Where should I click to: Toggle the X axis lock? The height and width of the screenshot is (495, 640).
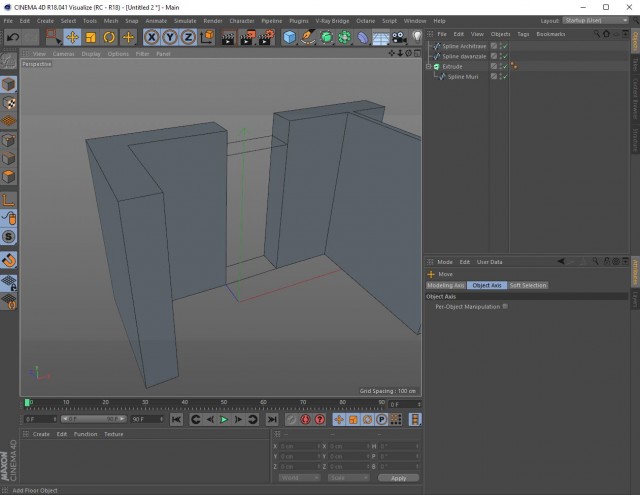coord(151,38)
